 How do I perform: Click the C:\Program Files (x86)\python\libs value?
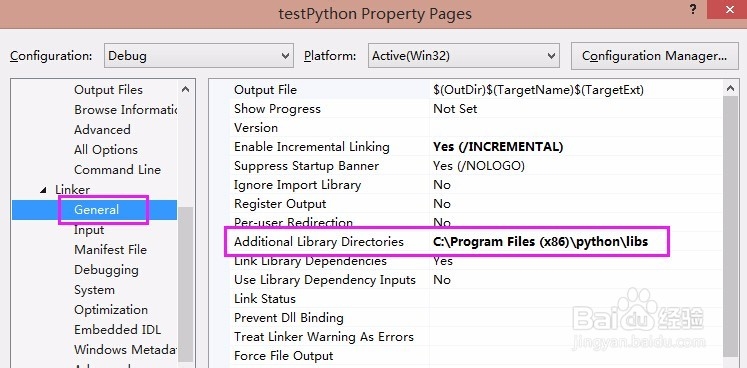click(541, 242)
